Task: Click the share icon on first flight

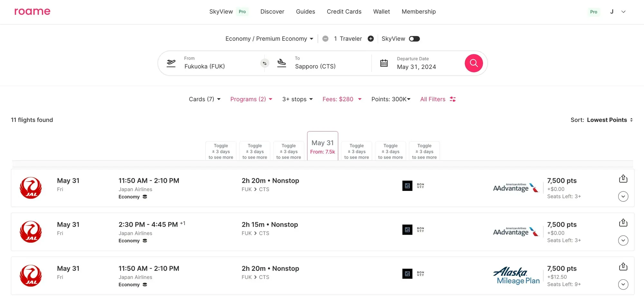Action: pyautogui.click(x=623, y=179)
